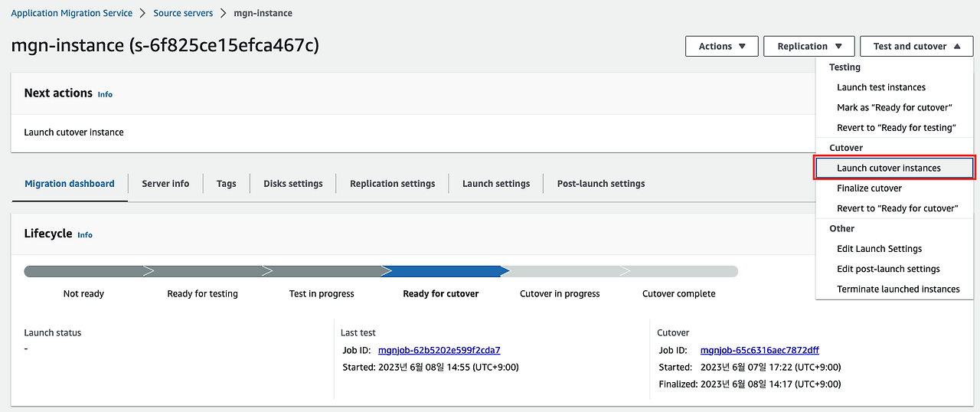Select Revert to "Ready for testing"
980x412 pixels.
(896, 128)
